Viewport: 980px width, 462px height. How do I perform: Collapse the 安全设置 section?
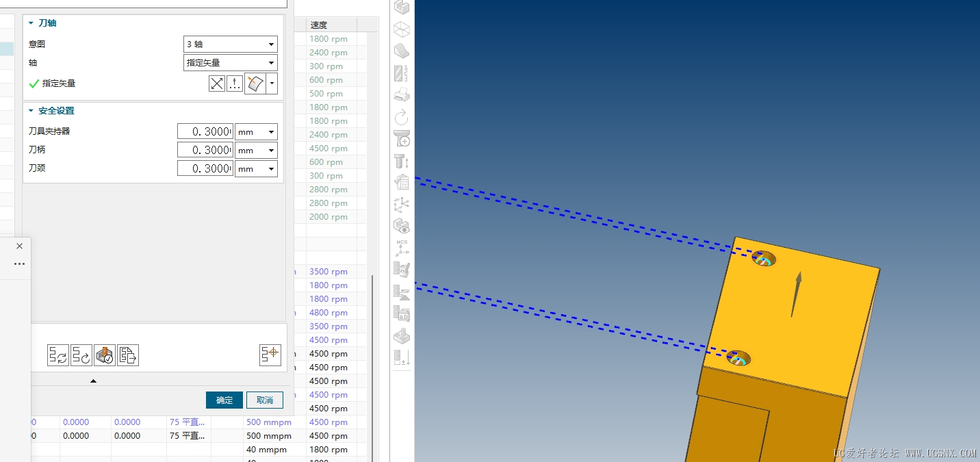coord(31,111)
